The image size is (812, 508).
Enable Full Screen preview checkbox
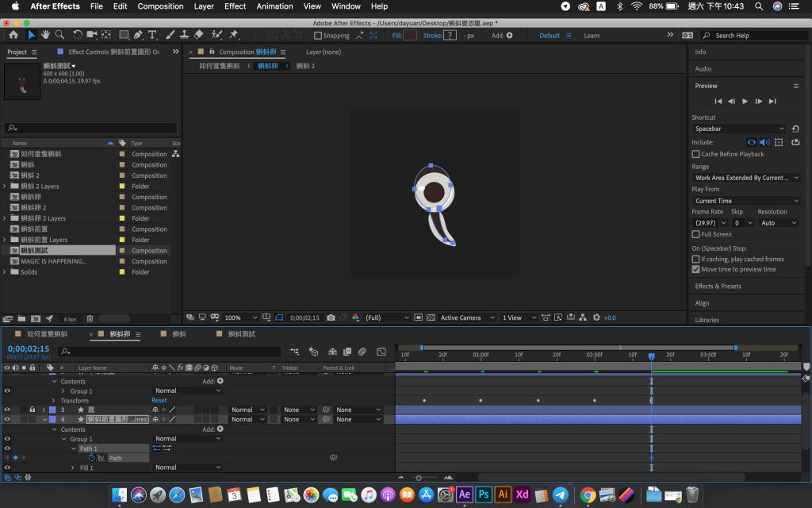point(695,234)
